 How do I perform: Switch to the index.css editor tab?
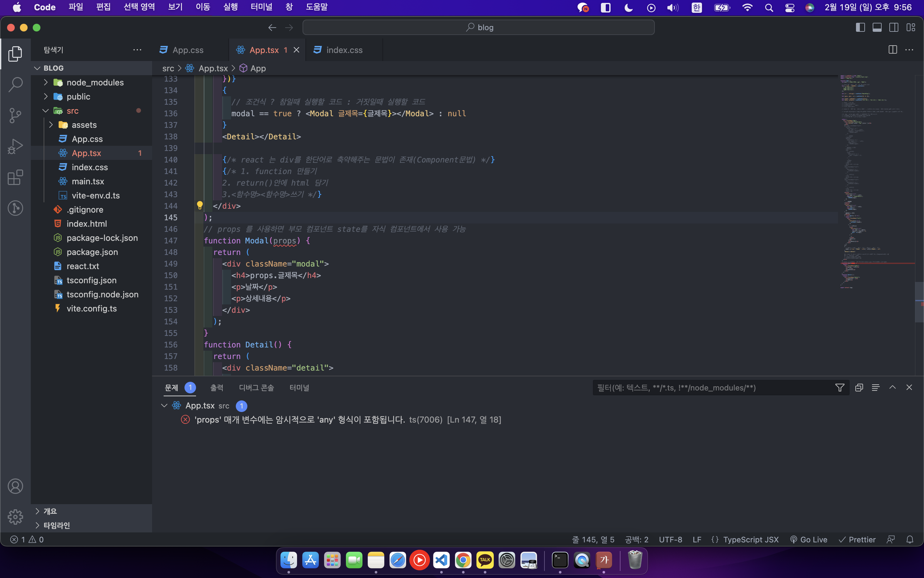(x=344, y=50)
